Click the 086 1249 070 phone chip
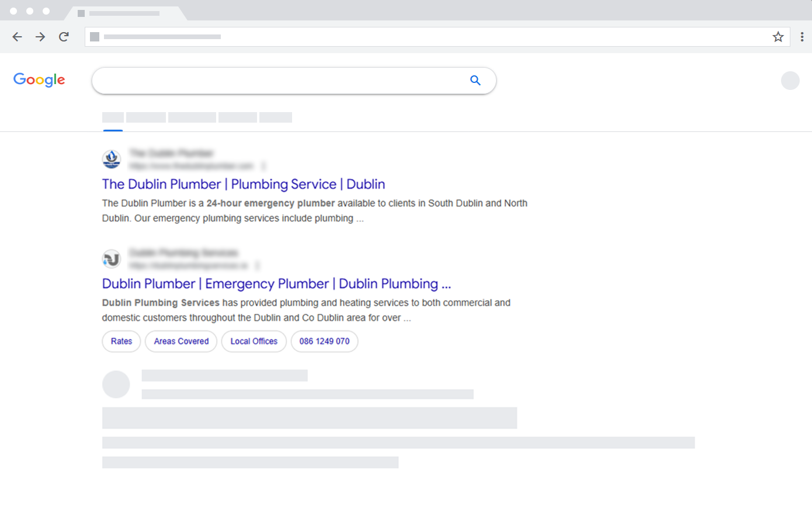This screenshot has height=518, width=812. [324, 341]
